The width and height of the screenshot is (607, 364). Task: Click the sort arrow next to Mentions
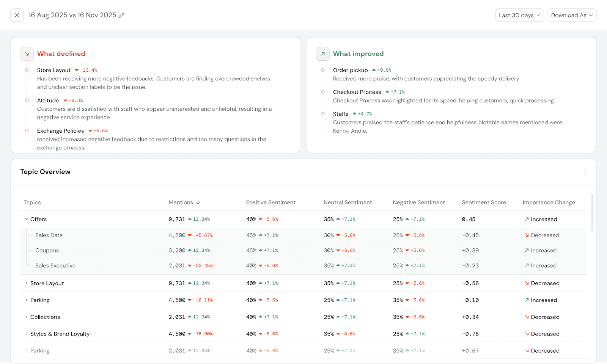point(198,202)
